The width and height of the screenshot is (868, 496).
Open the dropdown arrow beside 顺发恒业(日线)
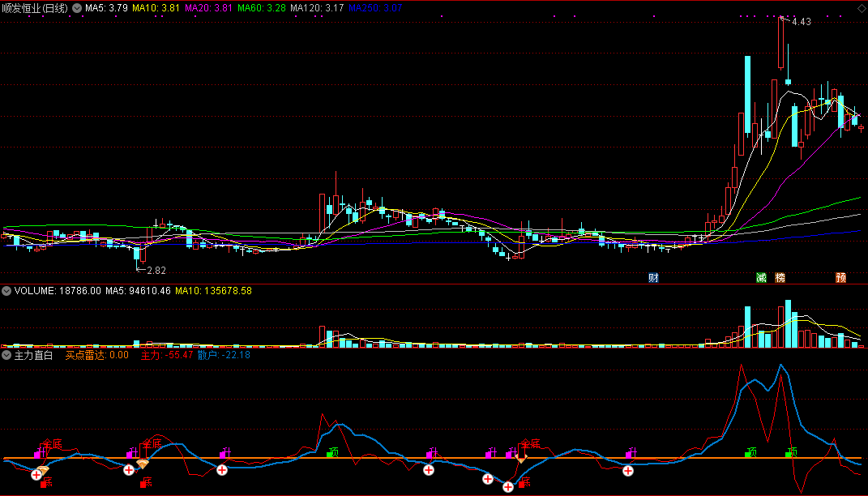(77, 8)
